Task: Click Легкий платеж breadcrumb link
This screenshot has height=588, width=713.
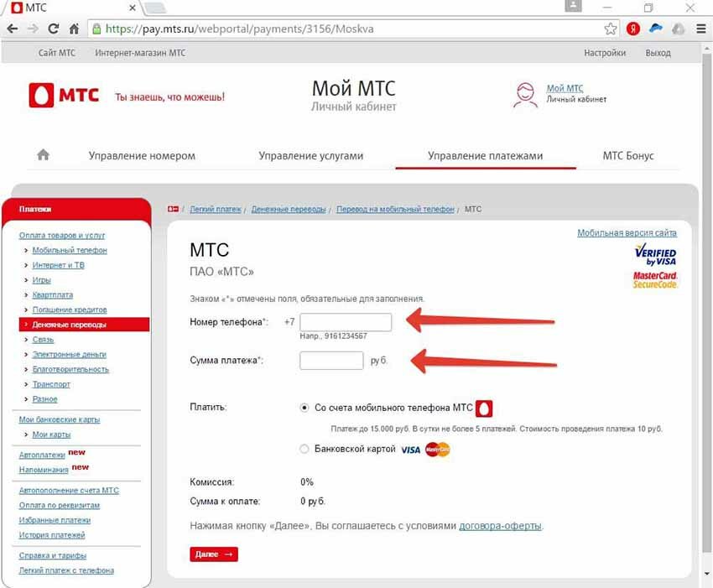Action: (x=216, y=209)
